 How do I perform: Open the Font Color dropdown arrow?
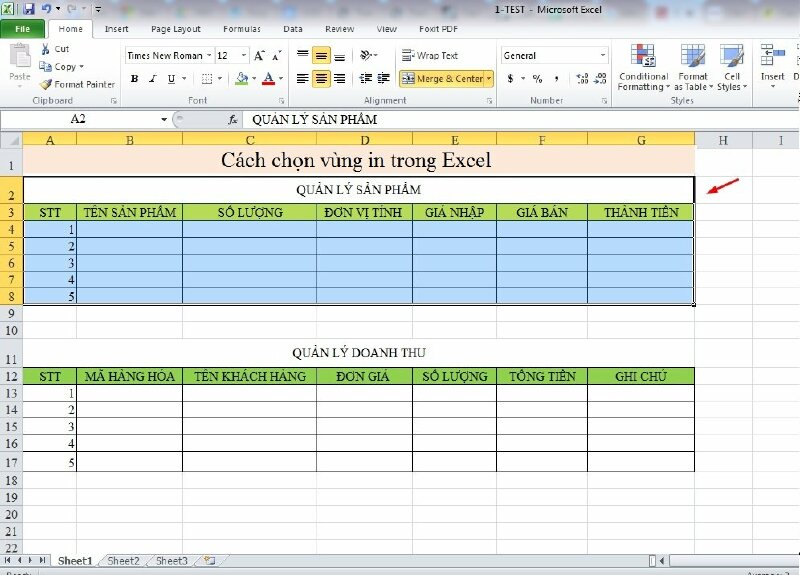(281, 79)
